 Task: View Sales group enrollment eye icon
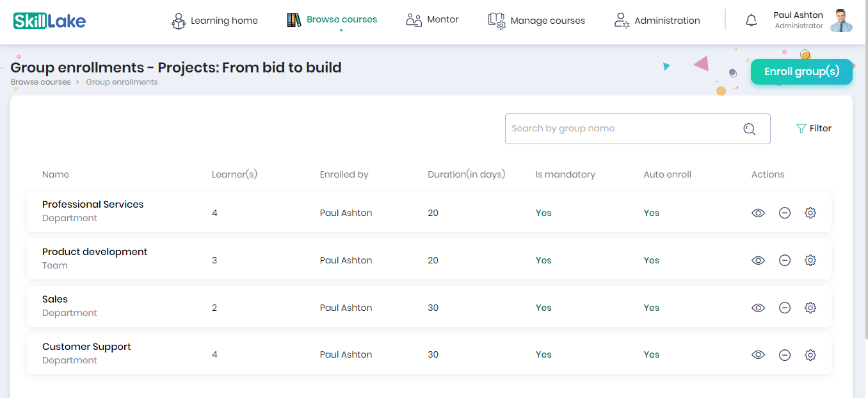click(x=759, y=308)
